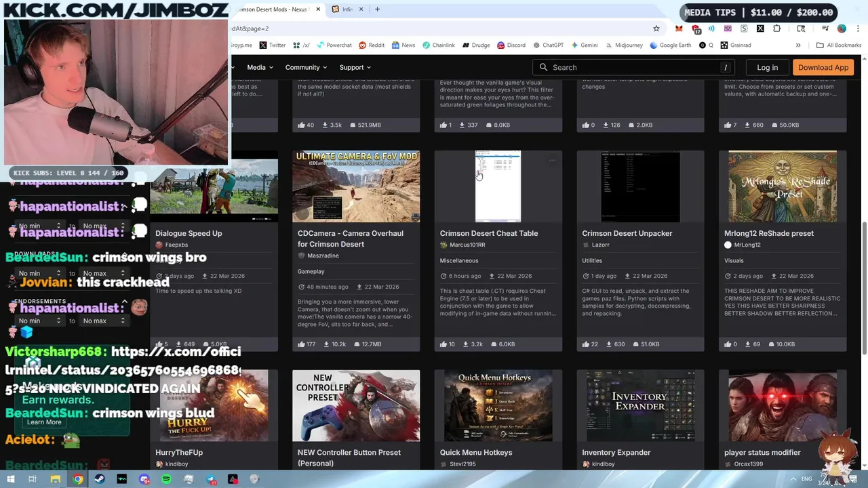Open Task View on the taskbar
This screenshot has height=488, width=868.
click(x=33, y=479)
